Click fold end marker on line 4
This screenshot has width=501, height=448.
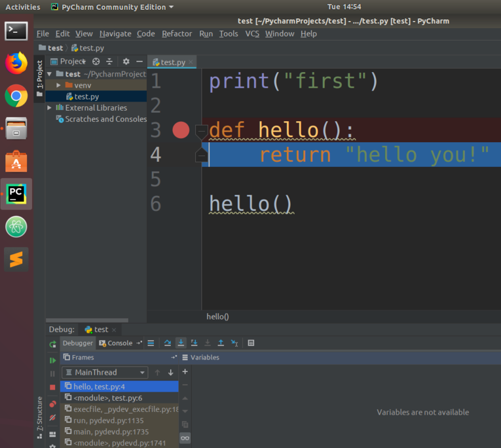[x=201, y=155]
